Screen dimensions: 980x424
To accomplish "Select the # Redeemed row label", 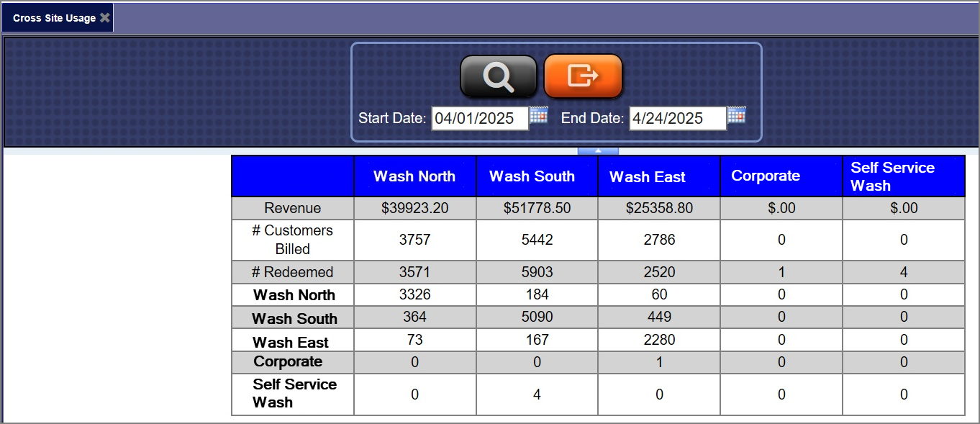I will pyautogui.click(x=292, y=272).
